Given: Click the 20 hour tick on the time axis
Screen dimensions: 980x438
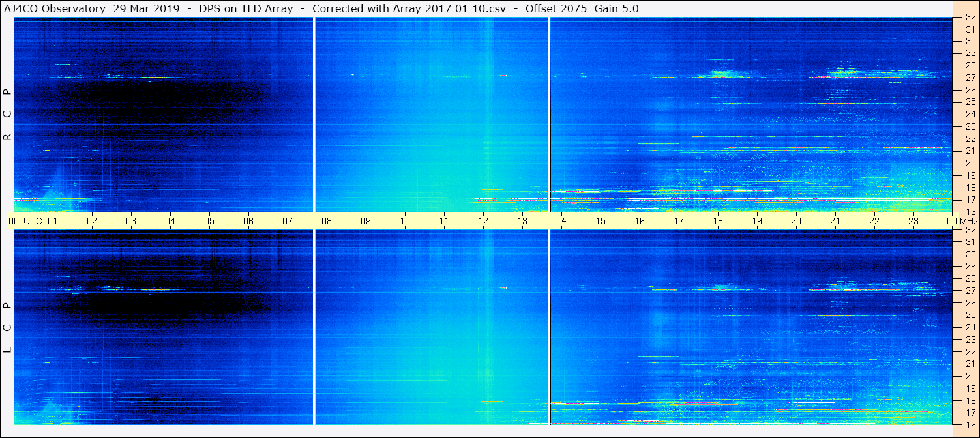Looking at the screenshot, I should (796, 221).
